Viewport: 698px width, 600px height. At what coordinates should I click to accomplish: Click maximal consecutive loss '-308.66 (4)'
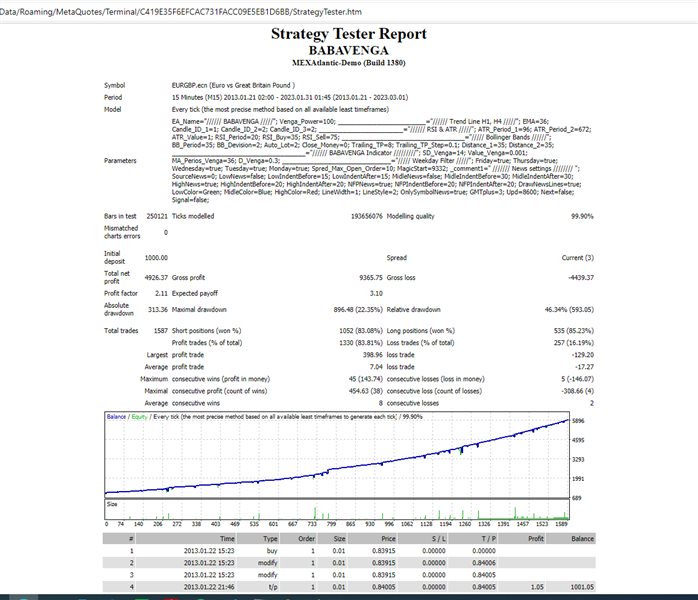(577, 391)
